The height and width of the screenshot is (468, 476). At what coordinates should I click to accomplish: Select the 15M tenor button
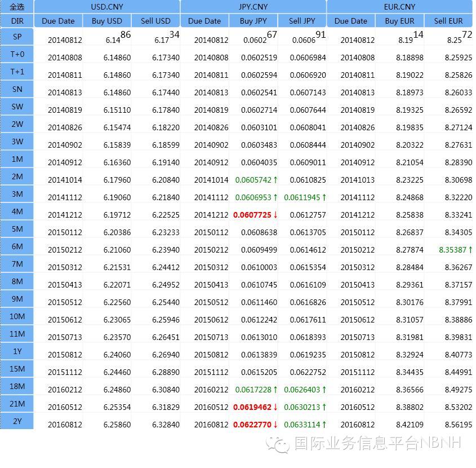point(17,369)
